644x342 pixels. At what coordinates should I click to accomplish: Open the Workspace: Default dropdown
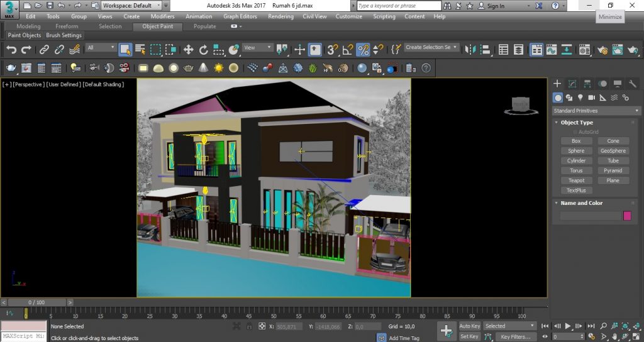pyautogui.click(x=131, y=5)
